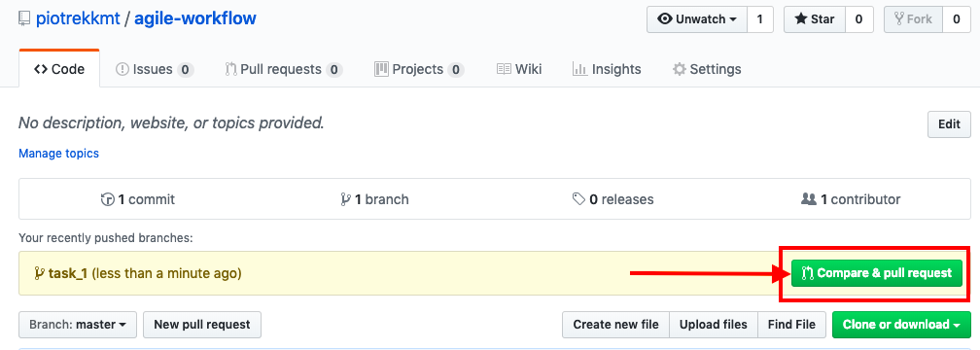Open the piotrekkmt user profile link

(78, 18)
